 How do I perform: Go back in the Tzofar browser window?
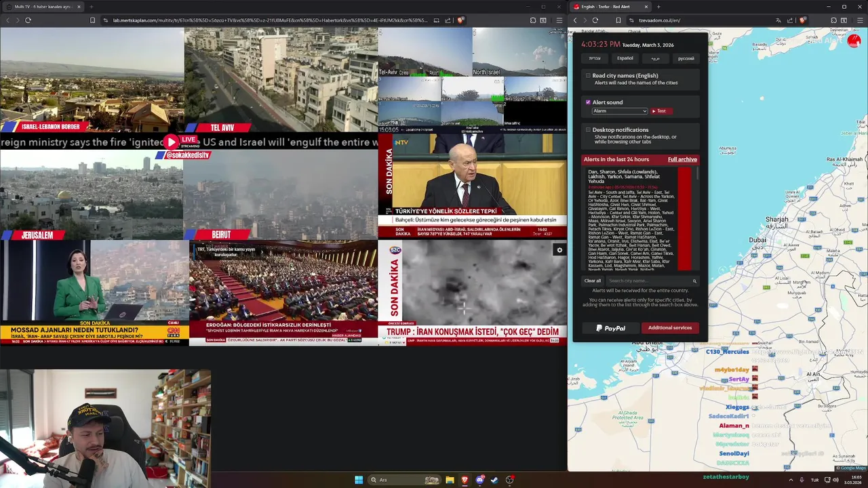point(575,20)
